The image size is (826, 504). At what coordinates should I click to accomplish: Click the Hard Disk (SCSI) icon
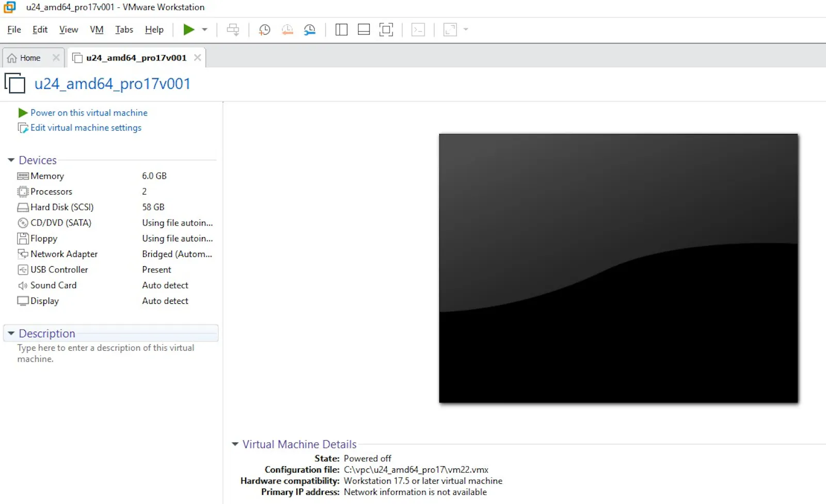pyautogui.click(x=23, y=207)
